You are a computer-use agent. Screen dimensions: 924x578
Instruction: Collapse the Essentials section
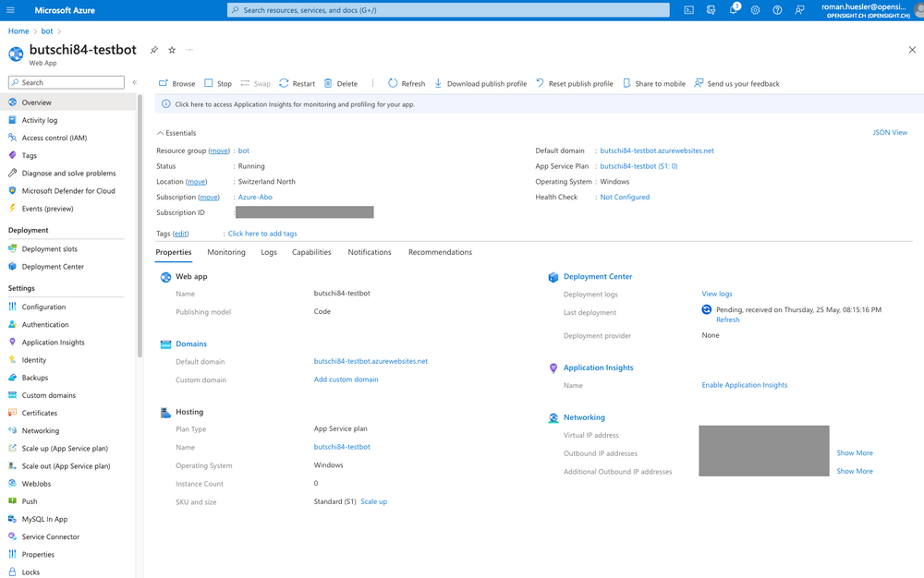click(x=176, y=132)
